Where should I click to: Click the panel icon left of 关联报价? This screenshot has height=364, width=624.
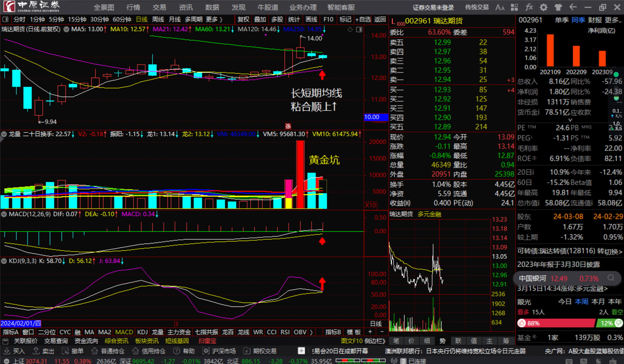(6, 341)
